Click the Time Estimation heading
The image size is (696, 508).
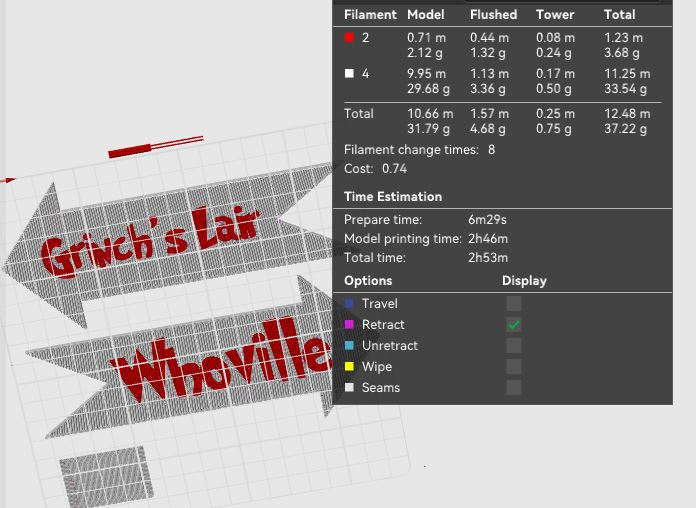(x=393, y=197)
